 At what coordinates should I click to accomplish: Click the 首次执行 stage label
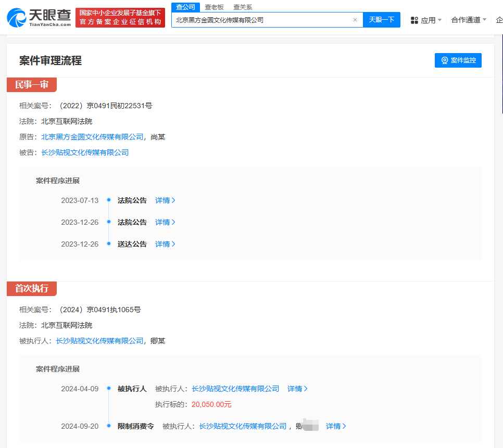coord(32,288)
